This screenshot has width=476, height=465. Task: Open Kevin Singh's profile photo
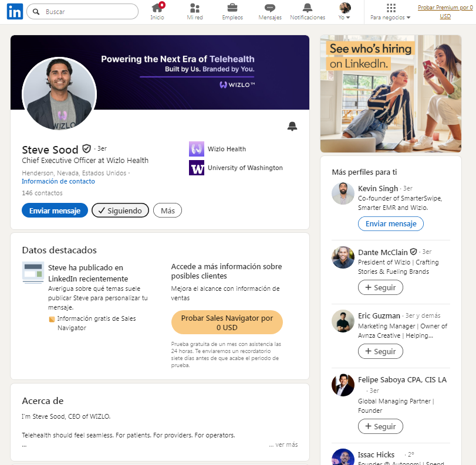pyautogui.click(x=343, y=194)
